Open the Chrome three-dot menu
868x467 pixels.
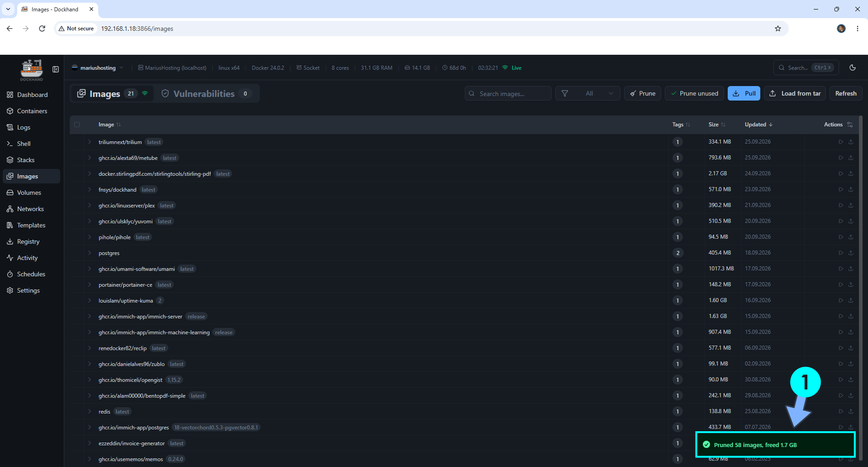[x=858, y=29]
